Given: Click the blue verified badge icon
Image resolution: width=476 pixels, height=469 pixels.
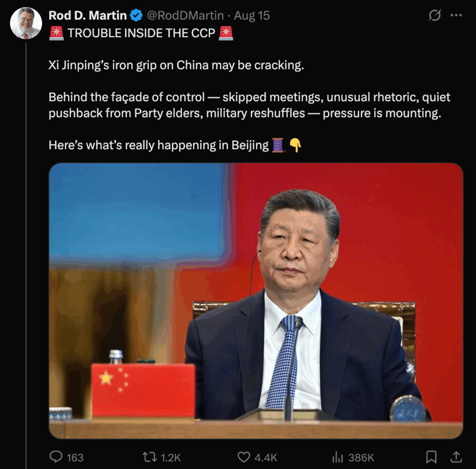Looking at the screenshot, I should point(136,15).
